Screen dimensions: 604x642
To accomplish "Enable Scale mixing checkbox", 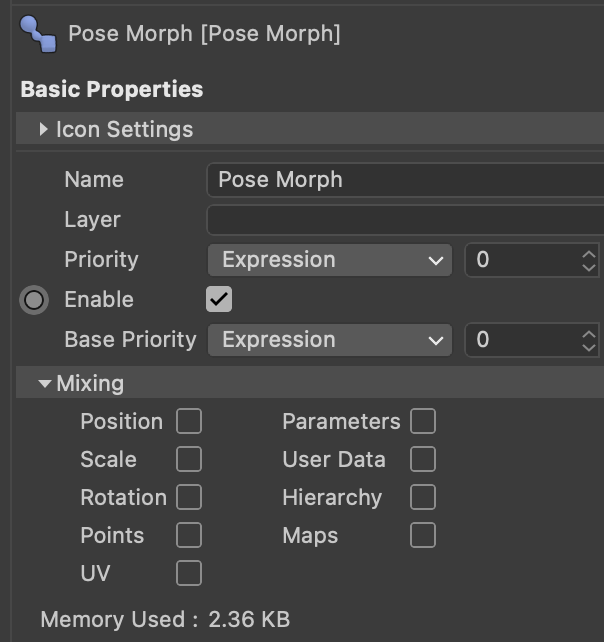I will click(189, 459).
